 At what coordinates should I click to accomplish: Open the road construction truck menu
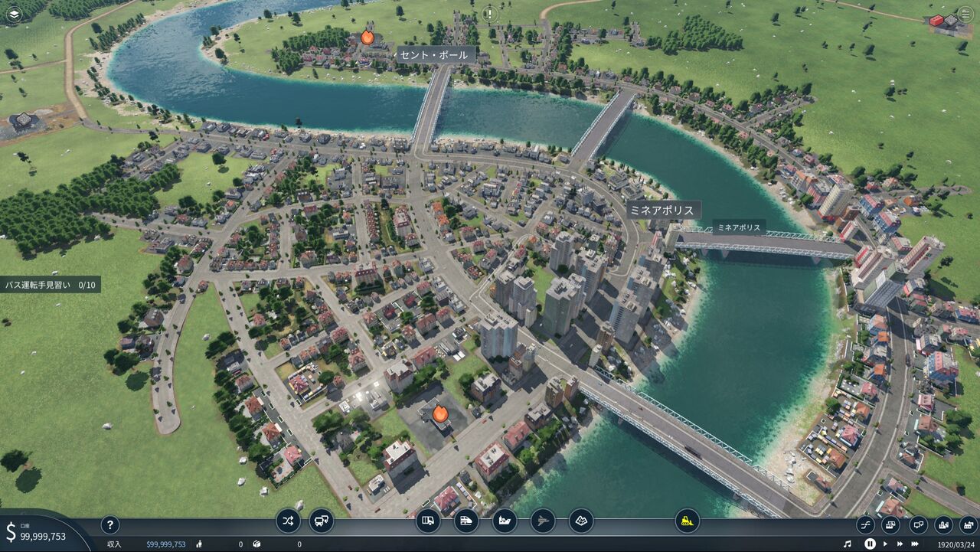pos(428,521)
